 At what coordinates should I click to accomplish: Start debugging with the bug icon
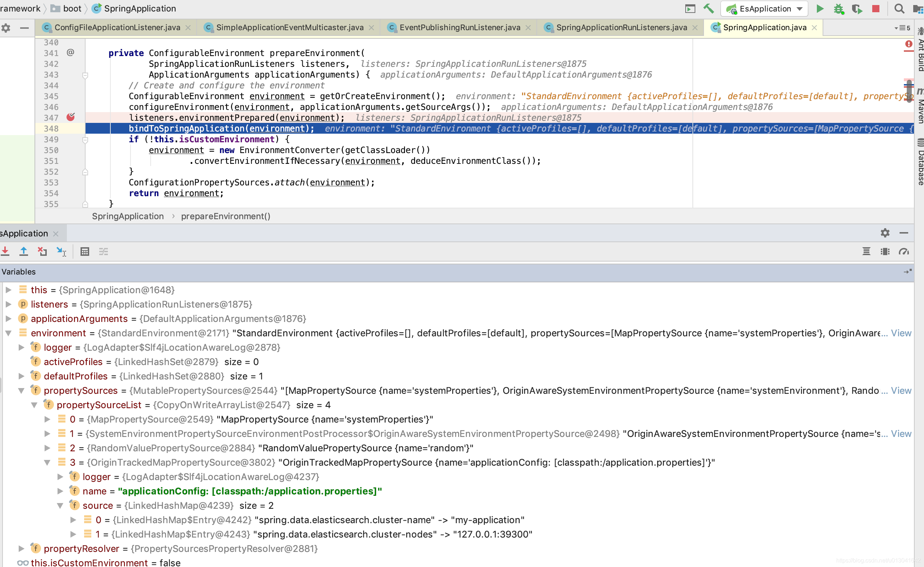[839, 9]
